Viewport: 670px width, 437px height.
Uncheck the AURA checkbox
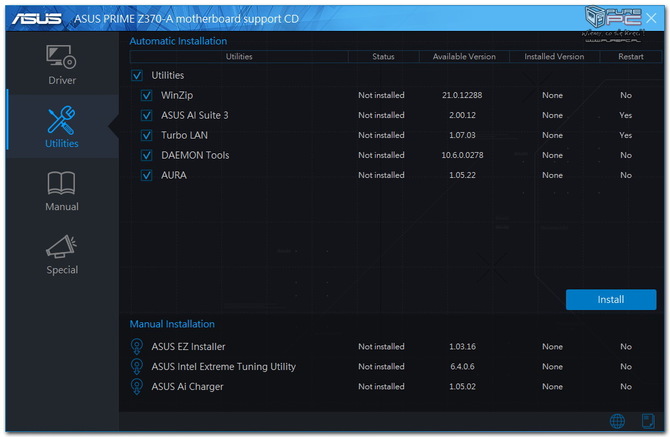coord(147,175)
